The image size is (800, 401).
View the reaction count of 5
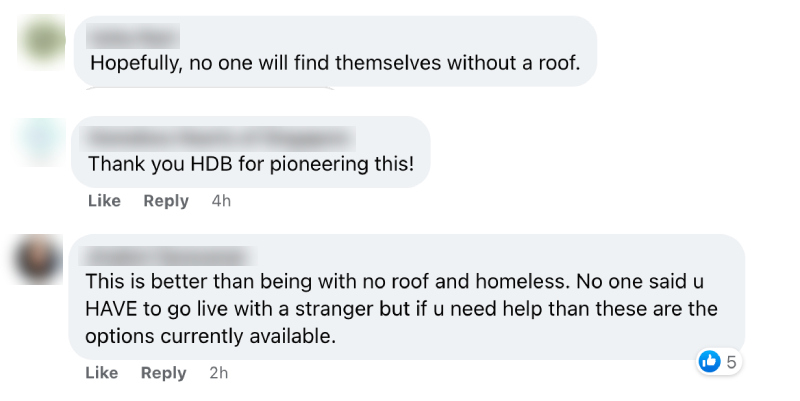[x=731, y=362]
